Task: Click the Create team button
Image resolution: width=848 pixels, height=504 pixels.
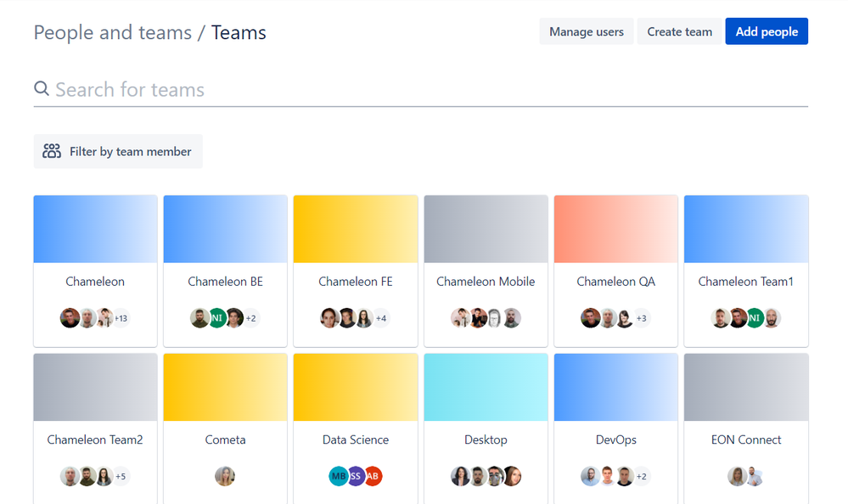Action: click(x=679, y=31)
